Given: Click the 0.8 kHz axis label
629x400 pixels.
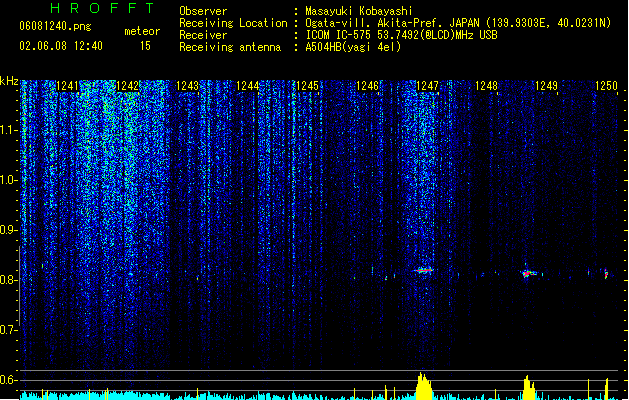Looking at the screenshot, I should [8, 280].
